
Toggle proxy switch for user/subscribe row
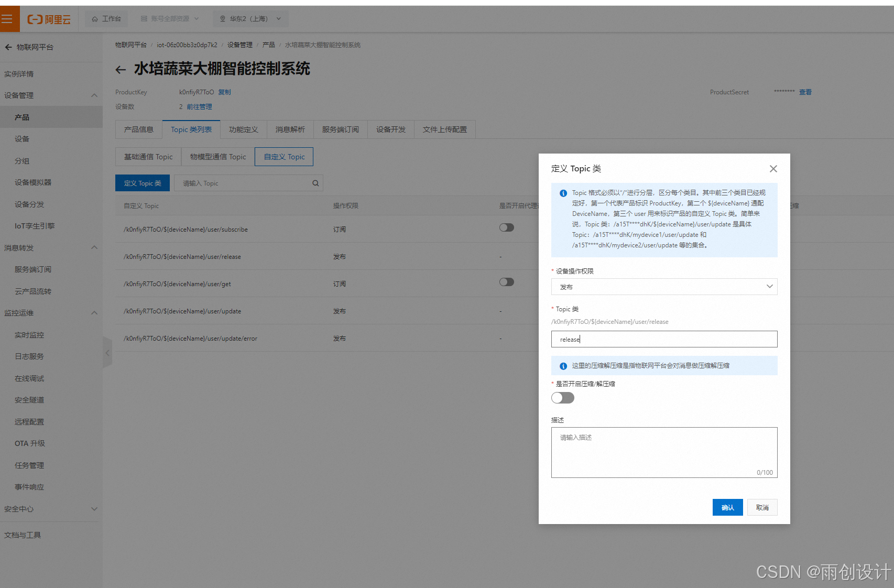pos(507,227)
